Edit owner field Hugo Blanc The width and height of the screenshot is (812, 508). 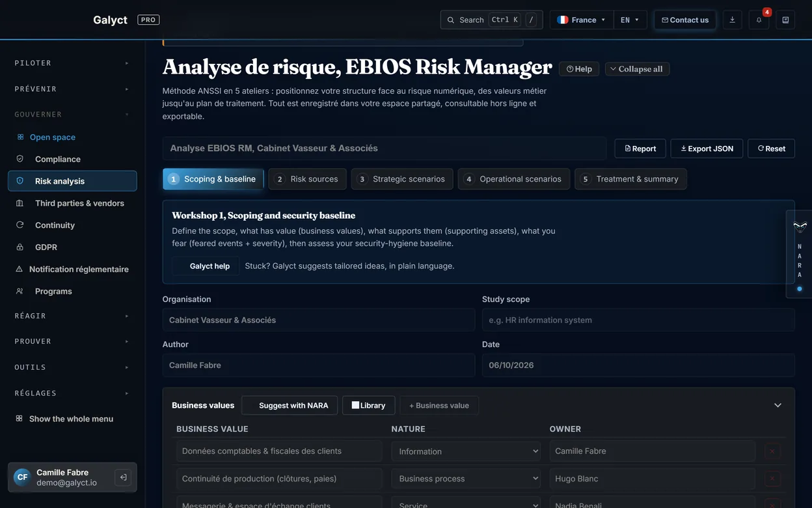coord(653,479)
